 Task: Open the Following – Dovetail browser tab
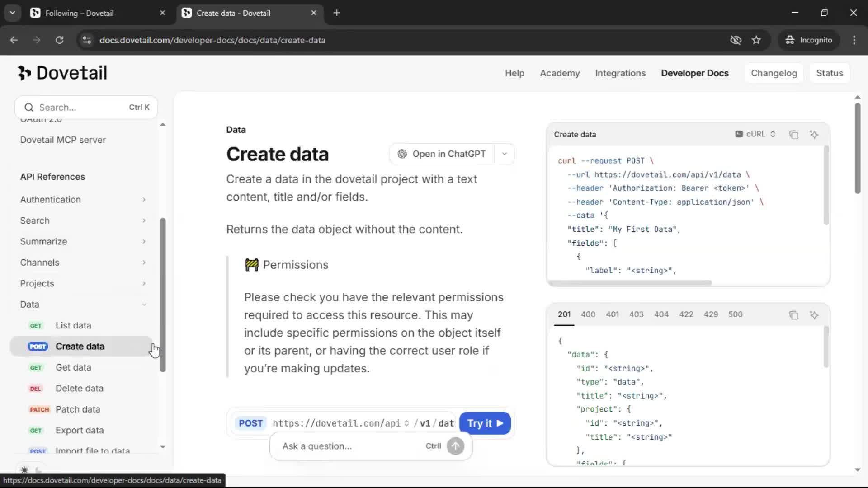pos(80,13)
